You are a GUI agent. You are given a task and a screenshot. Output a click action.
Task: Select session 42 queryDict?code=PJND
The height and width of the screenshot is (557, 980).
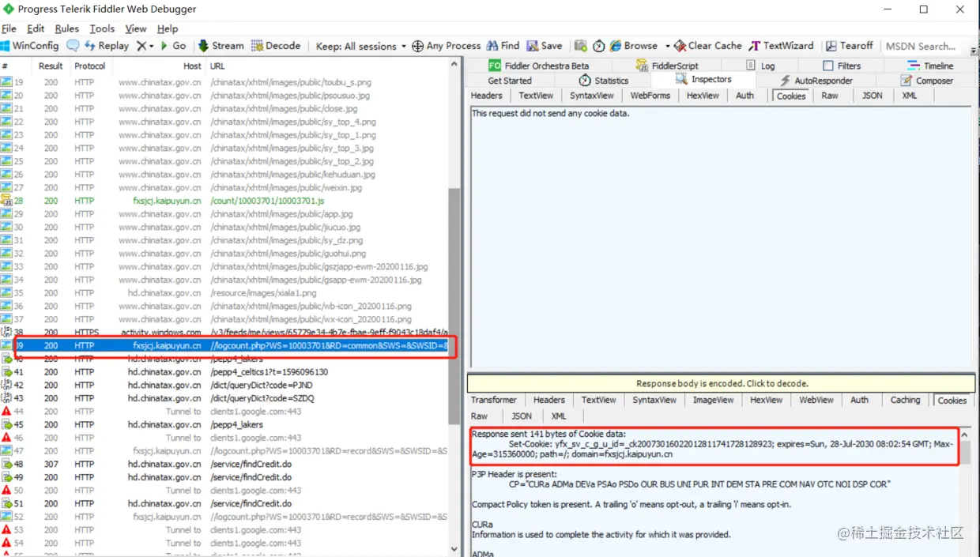224,385
